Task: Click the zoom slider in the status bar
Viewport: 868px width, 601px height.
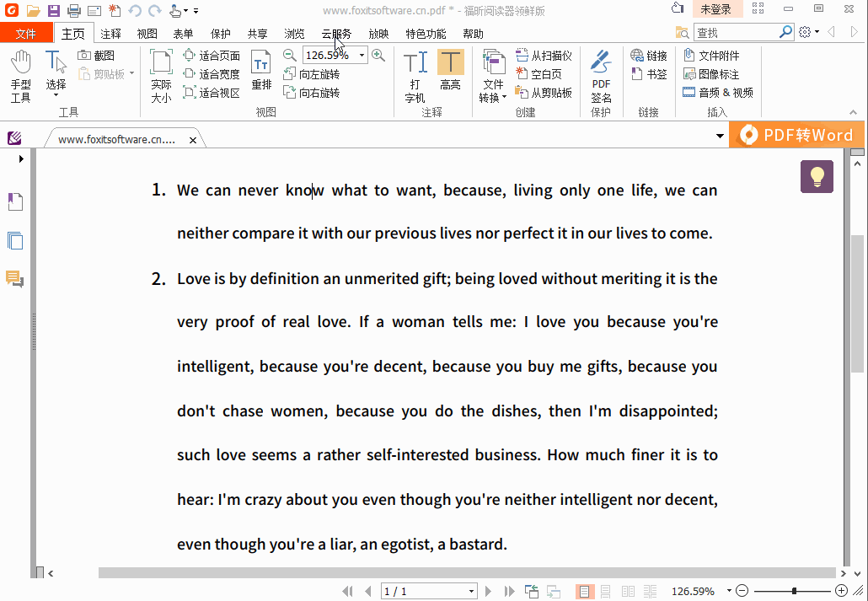Action: [793, 592]
